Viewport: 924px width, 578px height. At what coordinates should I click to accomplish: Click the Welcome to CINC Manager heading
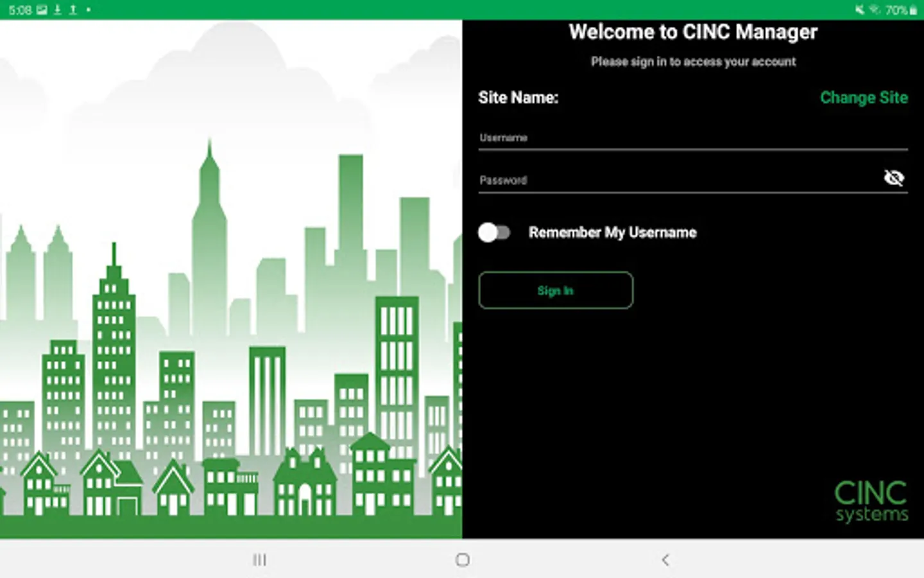[693, 32]
